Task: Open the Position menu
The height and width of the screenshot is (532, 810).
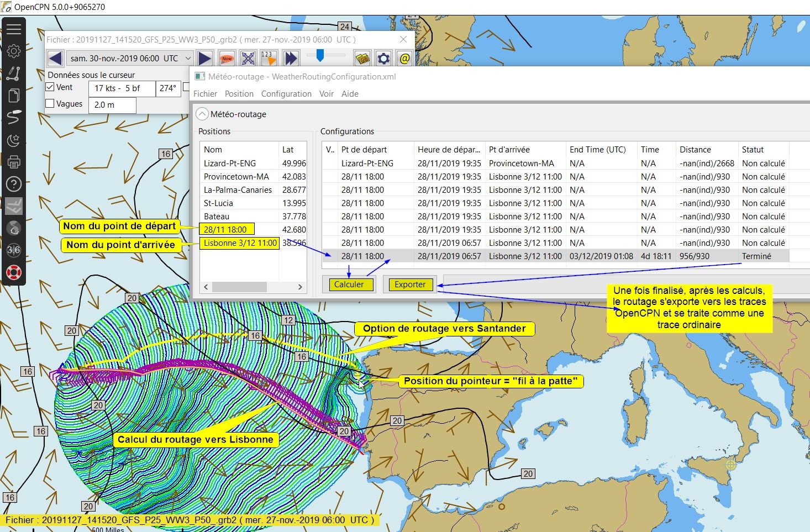Action: tap(239, 94)
